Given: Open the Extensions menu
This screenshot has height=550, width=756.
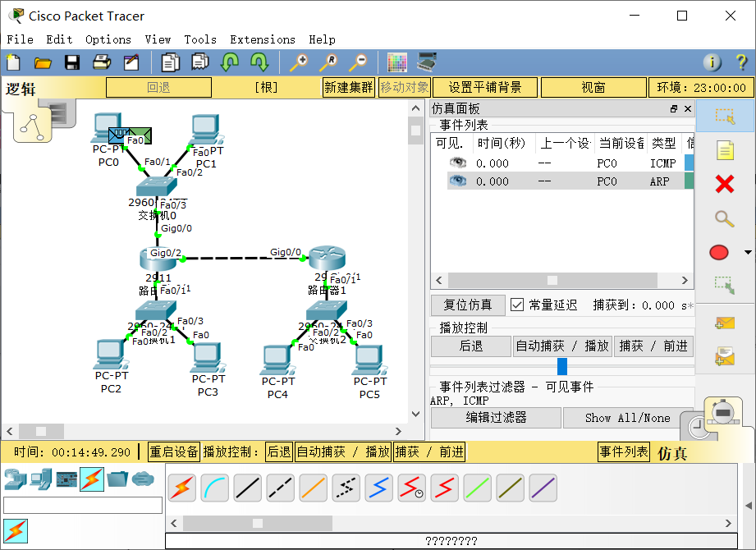Looking at the screenshot, I should click(263, 39).
